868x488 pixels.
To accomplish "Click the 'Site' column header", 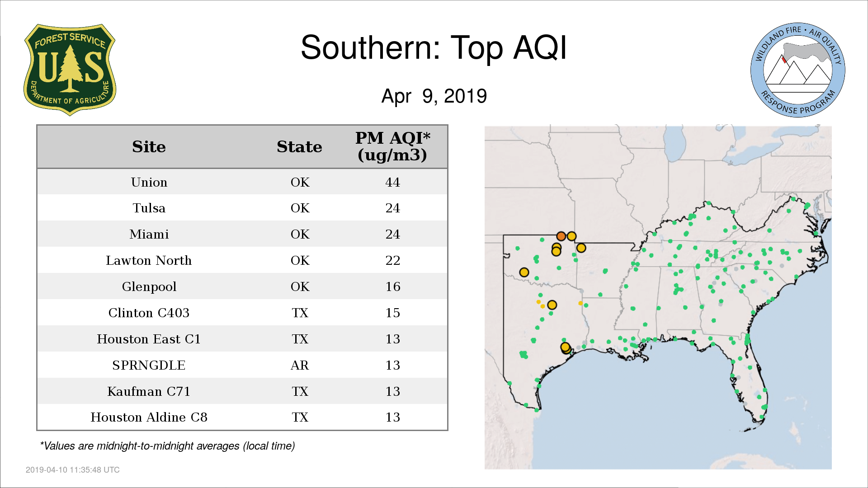I will 149,147.
